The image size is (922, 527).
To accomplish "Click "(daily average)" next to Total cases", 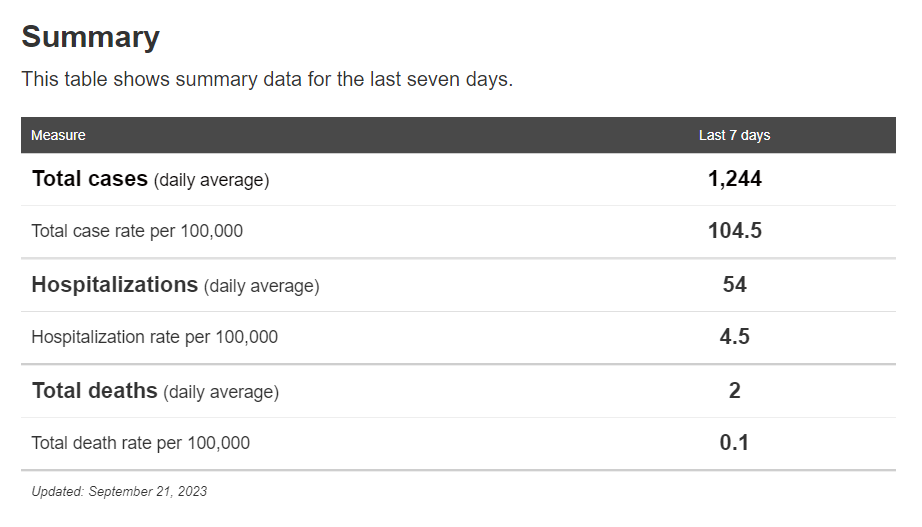I will tap(211, 181).
